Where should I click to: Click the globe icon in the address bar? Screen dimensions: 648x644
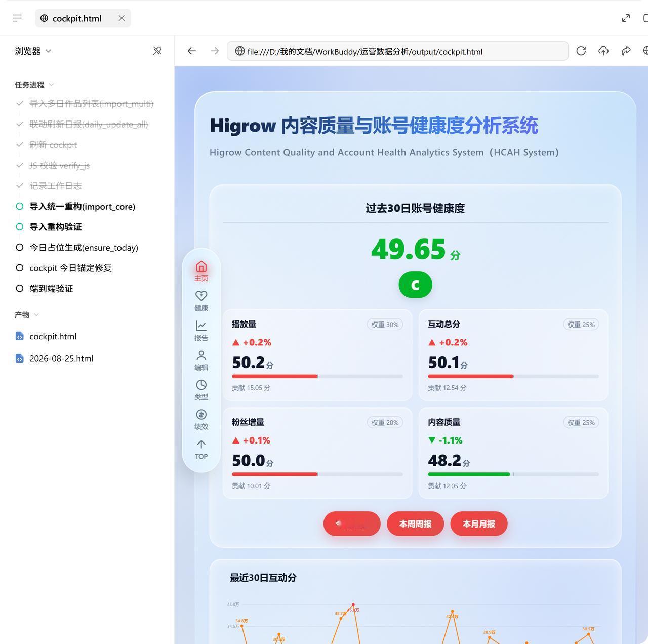click(239, 51)
